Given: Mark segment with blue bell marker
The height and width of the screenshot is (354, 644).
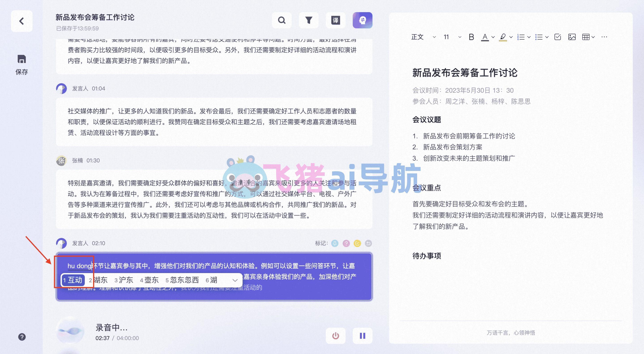Looking at the screenshot, I should point(335,243).
